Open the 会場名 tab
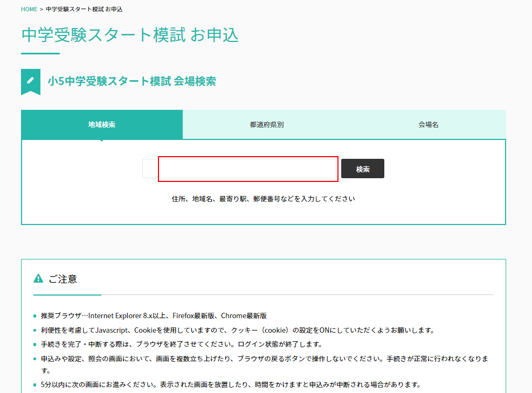 coord(428,124)
